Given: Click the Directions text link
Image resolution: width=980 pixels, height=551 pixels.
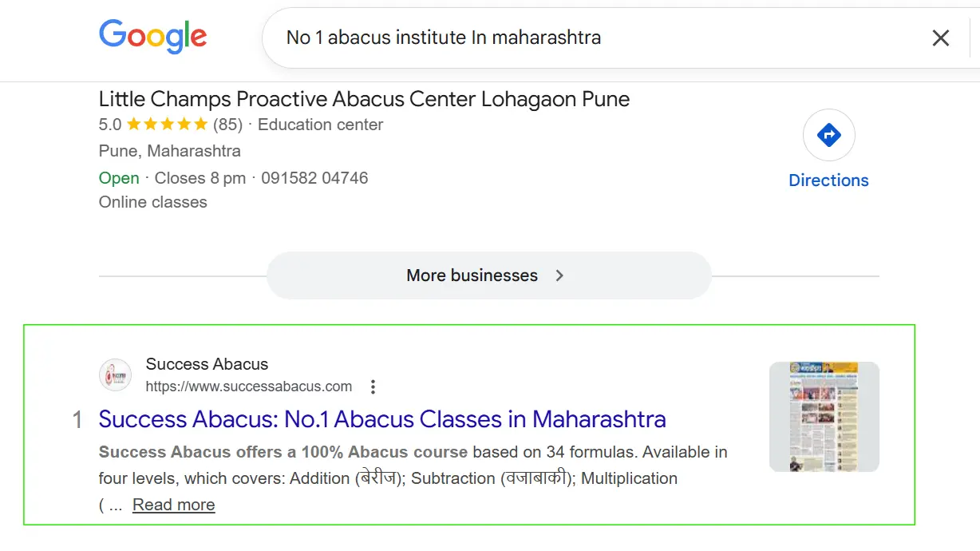Looking at the screenshot, I should click(x=828, y=180).
